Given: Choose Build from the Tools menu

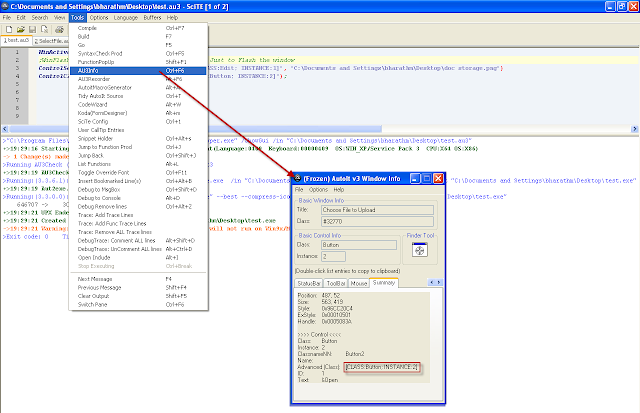Looking at the screenshot, I should click(x=138, y=36).
